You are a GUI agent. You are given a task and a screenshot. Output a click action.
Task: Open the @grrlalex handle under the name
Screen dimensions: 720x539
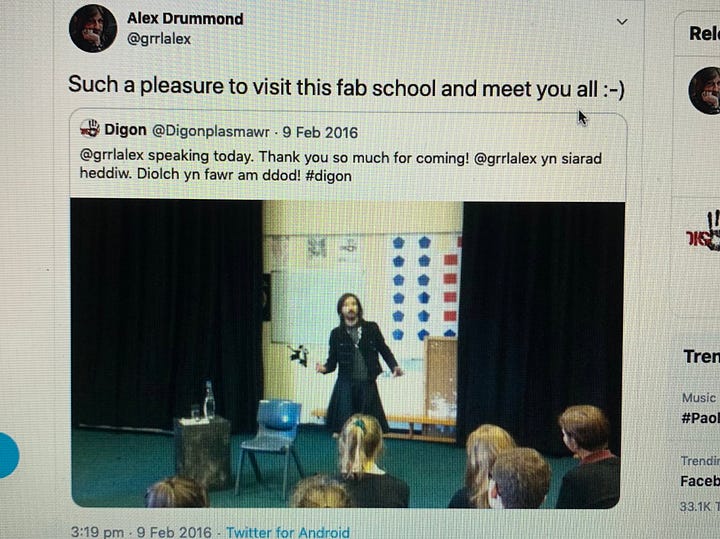pos(158,39)
